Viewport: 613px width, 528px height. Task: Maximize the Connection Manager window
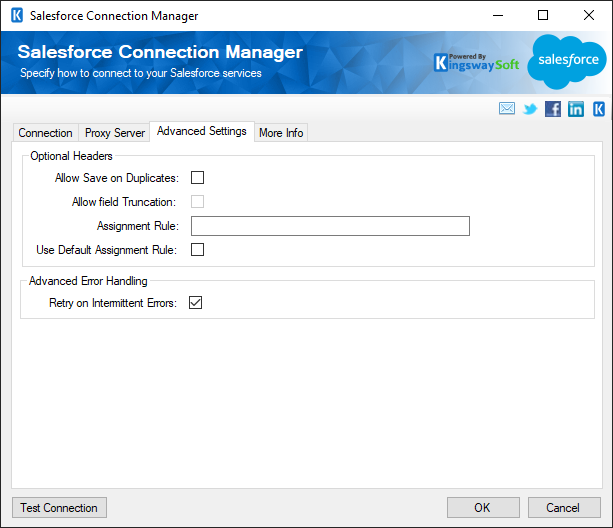[x=543, y=16]
